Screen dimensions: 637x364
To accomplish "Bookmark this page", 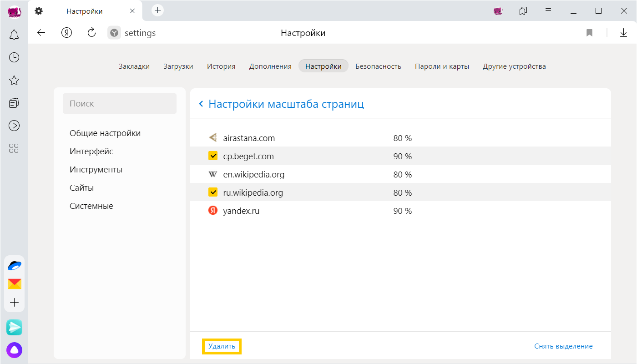I will (589, 33).
